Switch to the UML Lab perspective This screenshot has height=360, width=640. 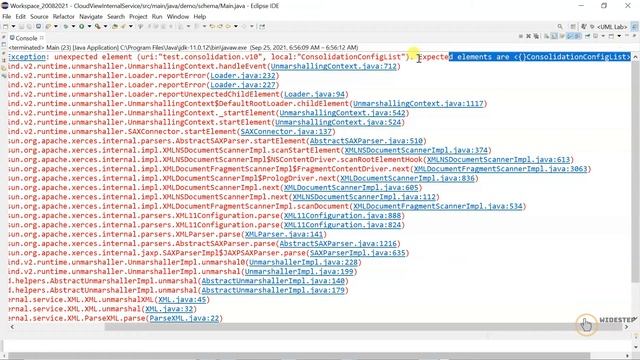609,27
